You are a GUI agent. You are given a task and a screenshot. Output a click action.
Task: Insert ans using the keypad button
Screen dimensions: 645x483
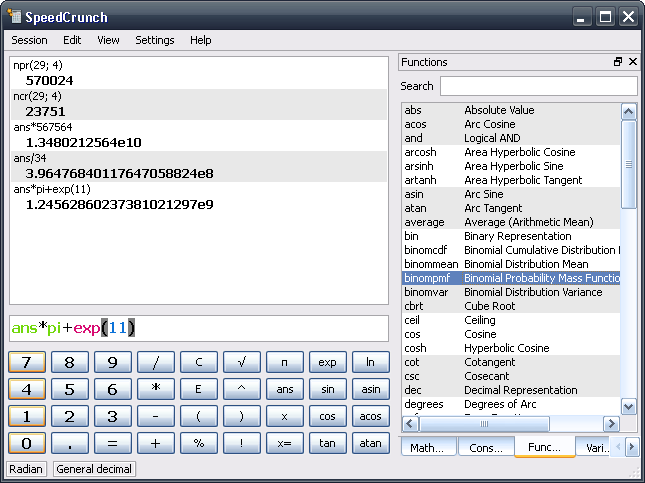click(x=285, y=389)
